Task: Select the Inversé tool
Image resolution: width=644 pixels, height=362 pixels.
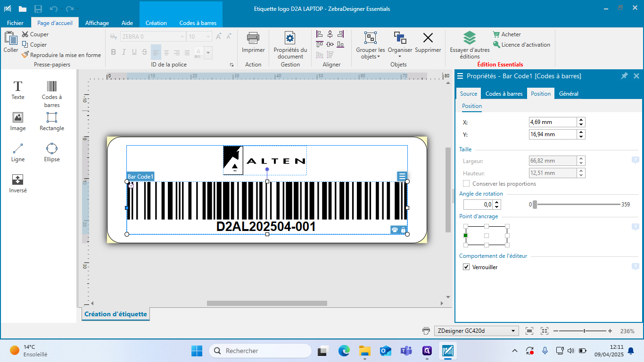Action: pyautogui.click(x=18, y=184)
